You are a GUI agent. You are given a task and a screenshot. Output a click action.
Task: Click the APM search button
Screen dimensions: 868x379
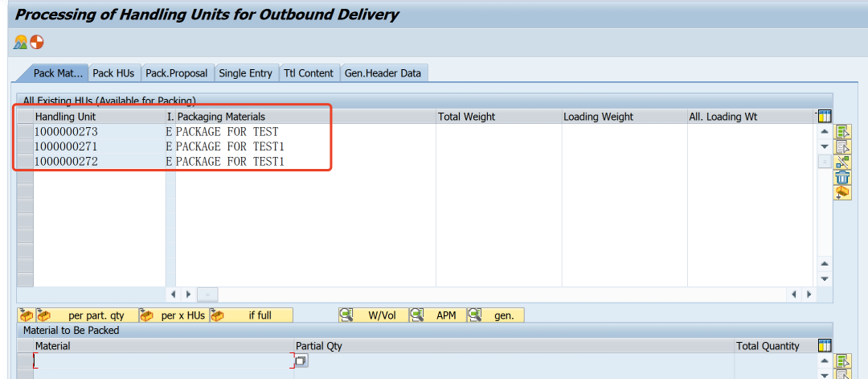pos(438,315)
